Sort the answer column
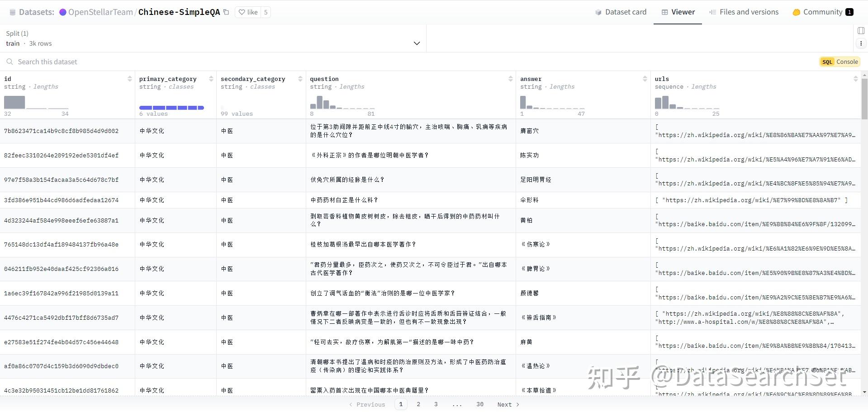This screenshot has height=412, width=868. pyautogui.click(x=645, y=78)
